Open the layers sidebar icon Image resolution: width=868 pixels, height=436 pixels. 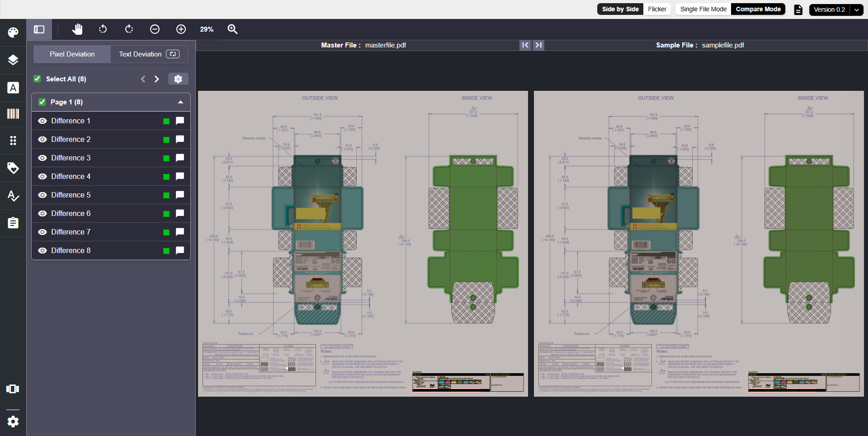click(13, 60)
